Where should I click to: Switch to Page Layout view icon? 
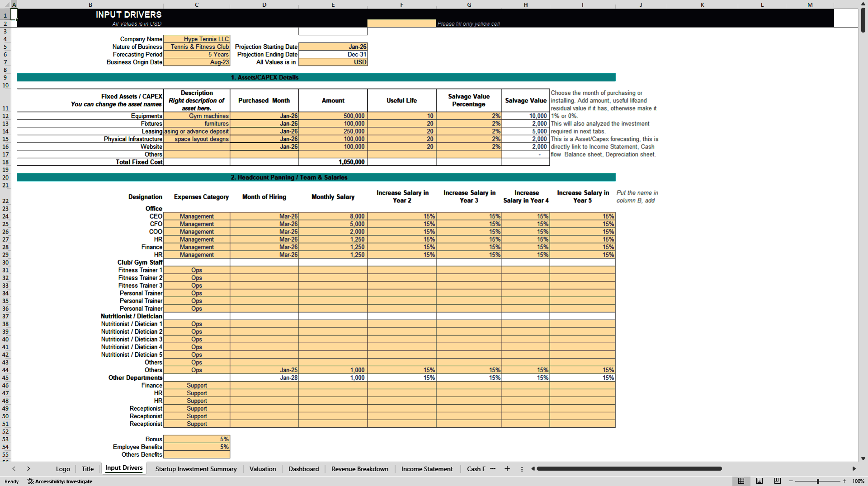[759, 481]
